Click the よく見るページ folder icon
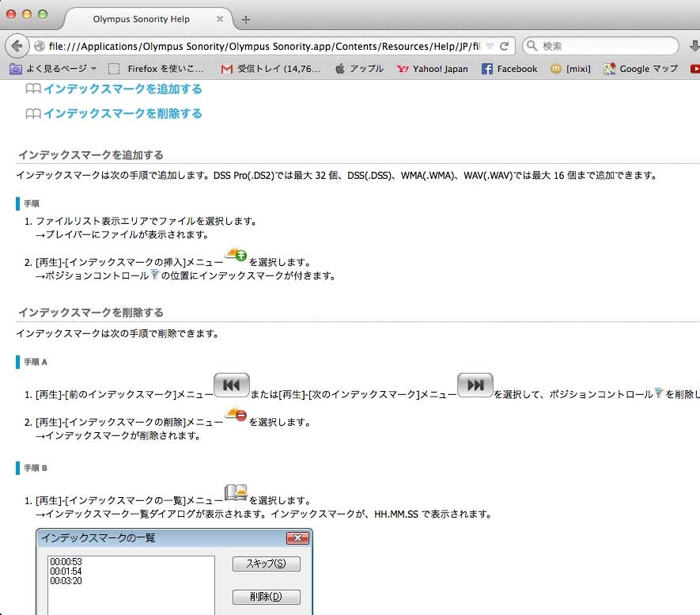 (x=16, y=69)
